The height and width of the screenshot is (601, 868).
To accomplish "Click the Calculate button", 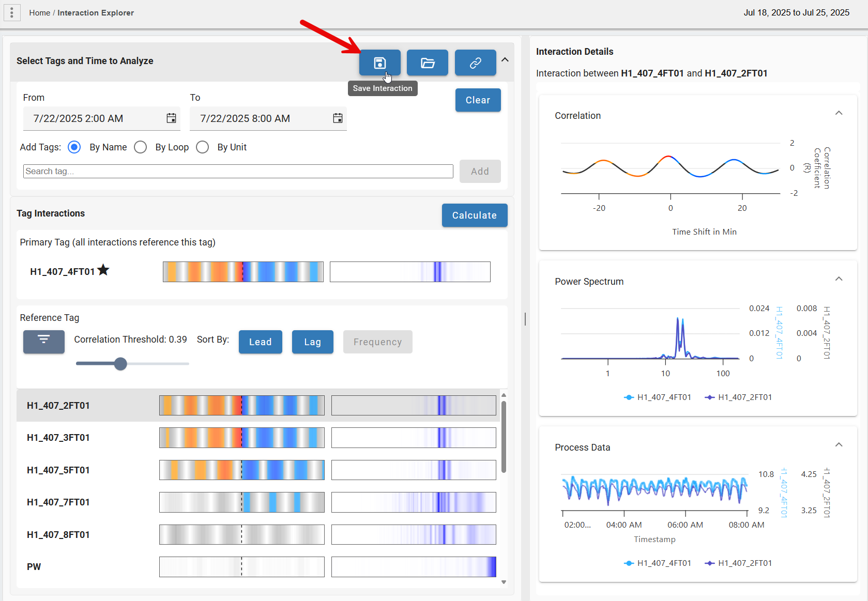I will [475, 215].
